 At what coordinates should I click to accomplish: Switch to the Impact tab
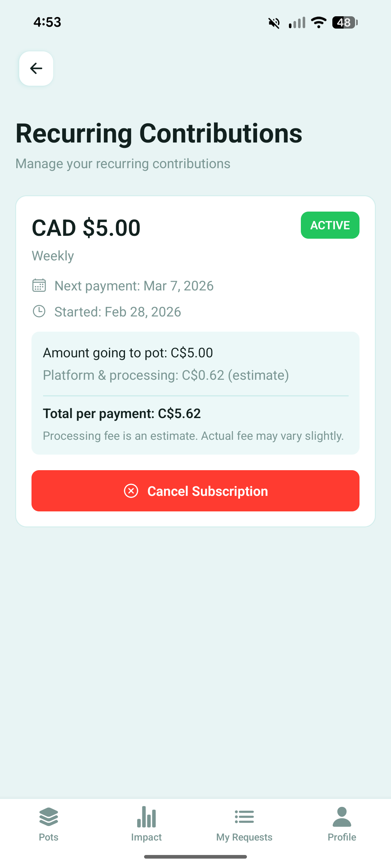click(x=146, y=824)
